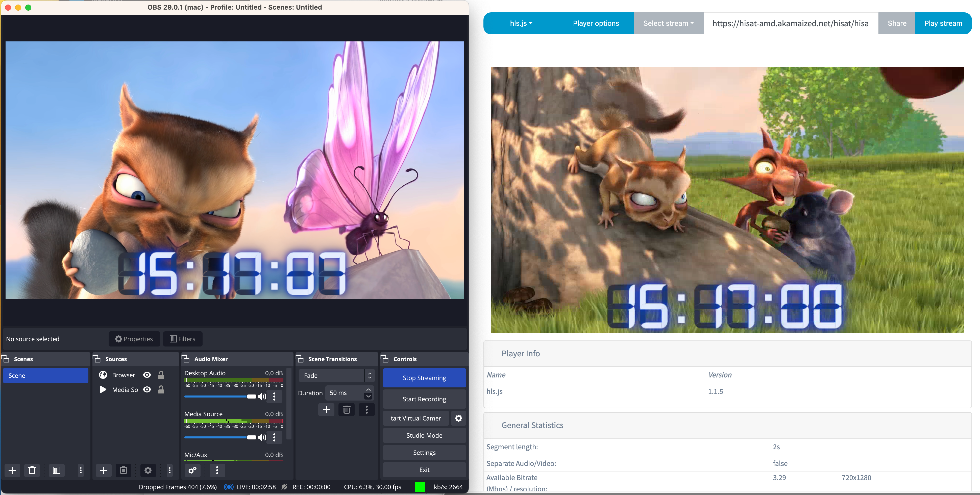Open virtual camera settings gear icon
The height and width of the screenshot is (495, 980).
458,418
